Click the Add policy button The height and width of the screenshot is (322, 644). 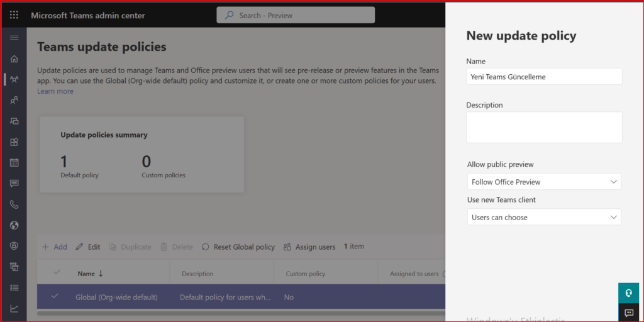(55, 247)
